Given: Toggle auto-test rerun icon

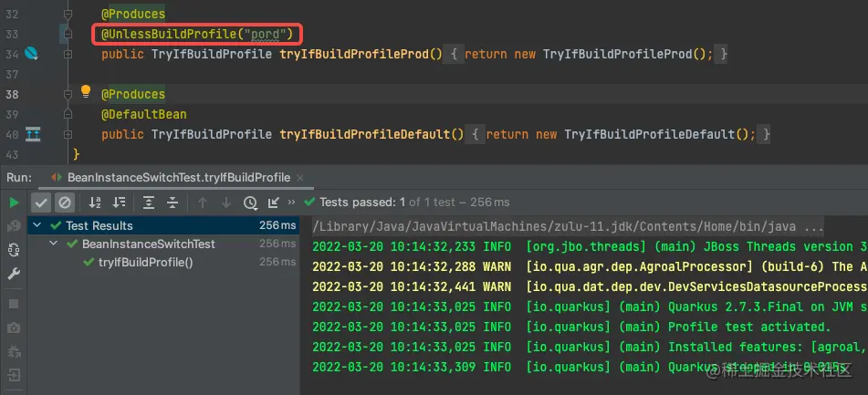Looking at the screenshot, I should coord(14,250).
